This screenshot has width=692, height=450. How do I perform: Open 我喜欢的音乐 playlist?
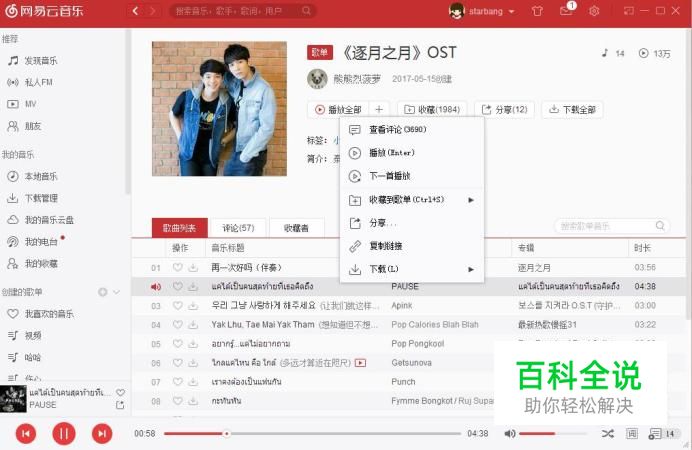tap(41, 314)
